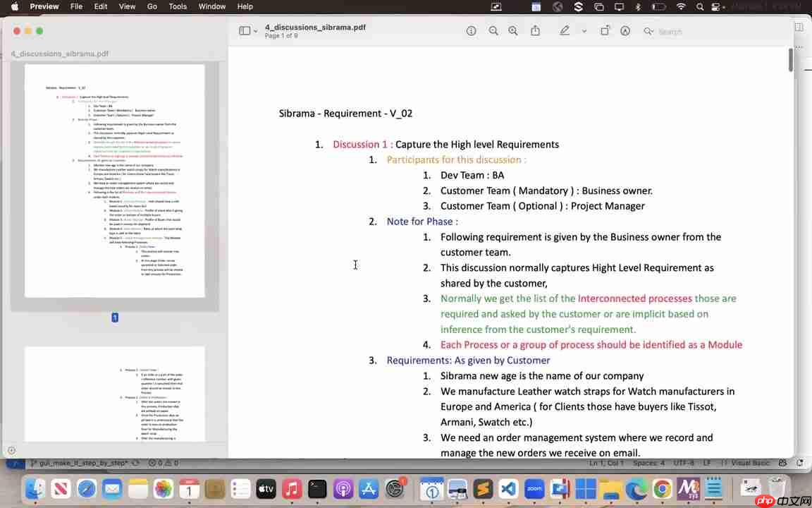Open Finder from the Dock
The width and height of the screenshot is (812, 508).
tap(35, 489)
